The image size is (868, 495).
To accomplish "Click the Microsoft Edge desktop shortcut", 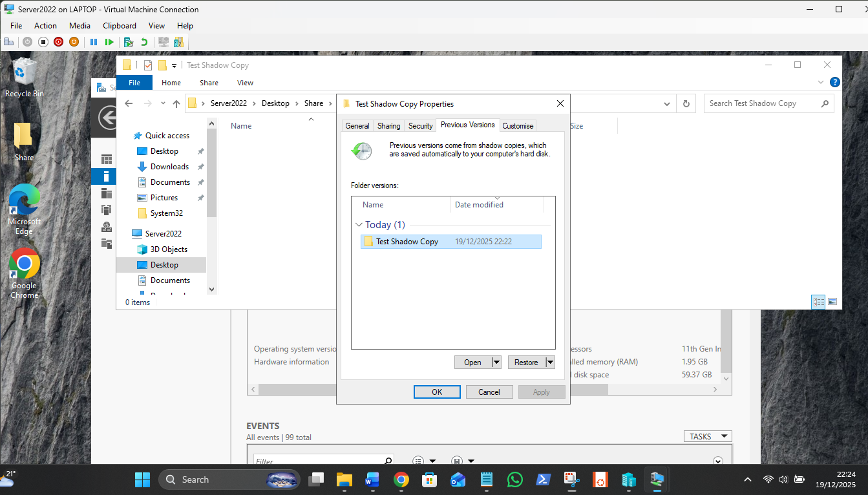I will tap(24, 208).
